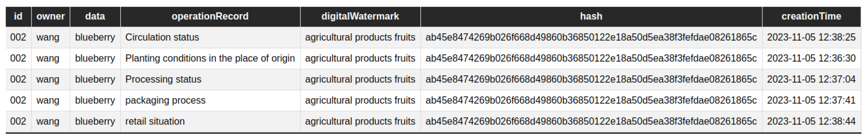This screenshot has height=140, width=868.
Task: Click the timestamp 2023-11-05 12:38:44
Action: (x=811, y=121)
